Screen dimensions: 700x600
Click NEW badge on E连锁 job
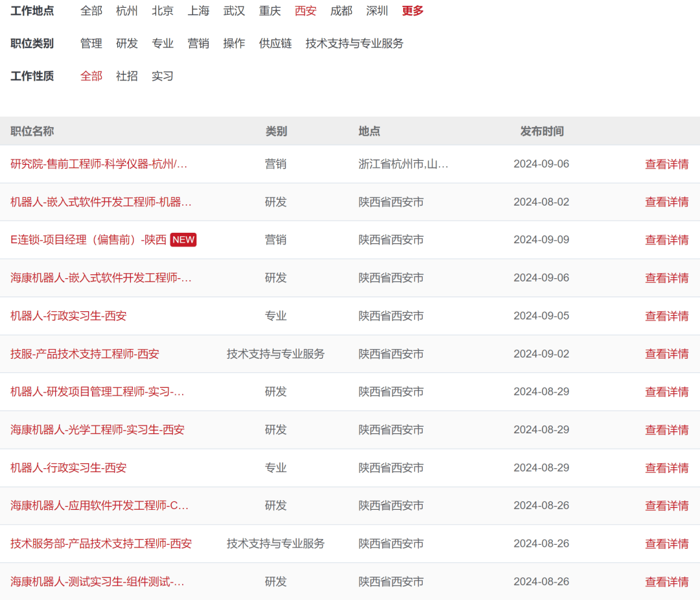(183, 240)
